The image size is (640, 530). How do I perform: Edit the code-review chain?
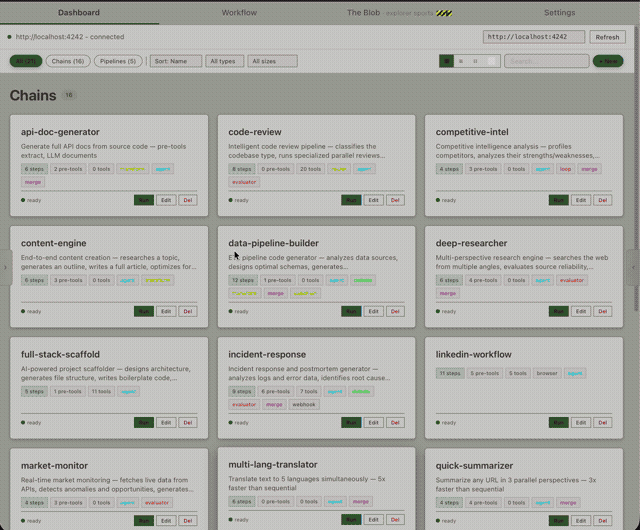pos(373,200)
